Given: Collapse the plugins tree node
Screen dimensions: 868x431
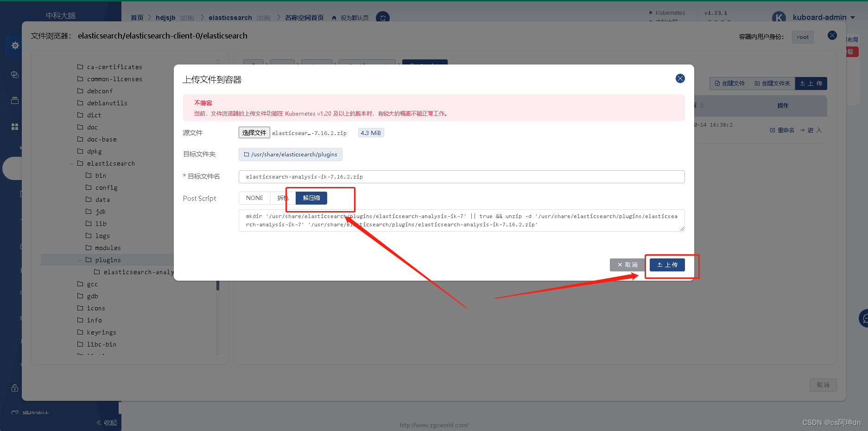Looking at the screenshot, I should coord(80,260).
